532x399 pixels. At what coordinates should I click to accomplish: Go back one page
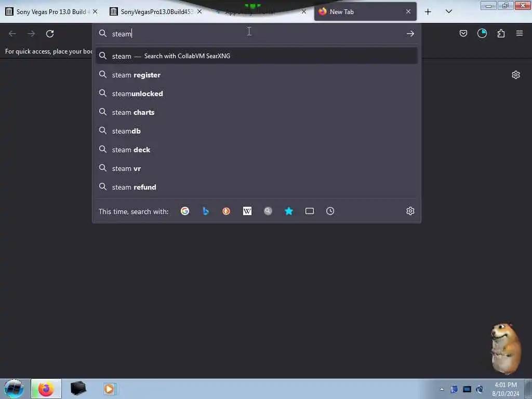12,33
